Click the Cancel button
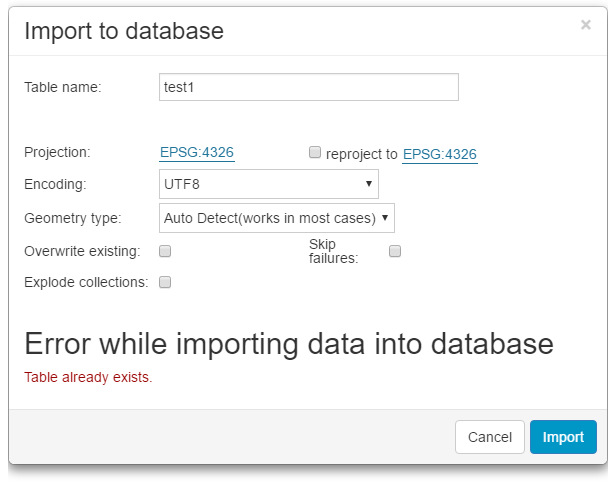This screenshot has width=614, height=499. tap(489, 437)
